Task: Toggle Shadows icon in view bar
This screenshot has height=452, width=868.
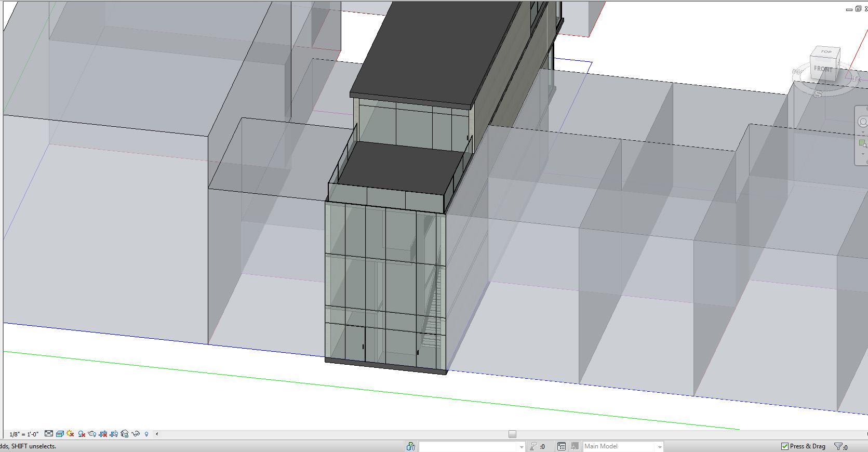Action: pos(82,434)
